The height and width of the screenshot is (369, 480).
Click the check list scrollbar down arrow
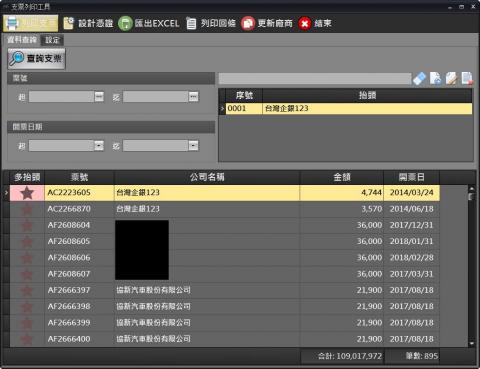[x=471, y=343]
